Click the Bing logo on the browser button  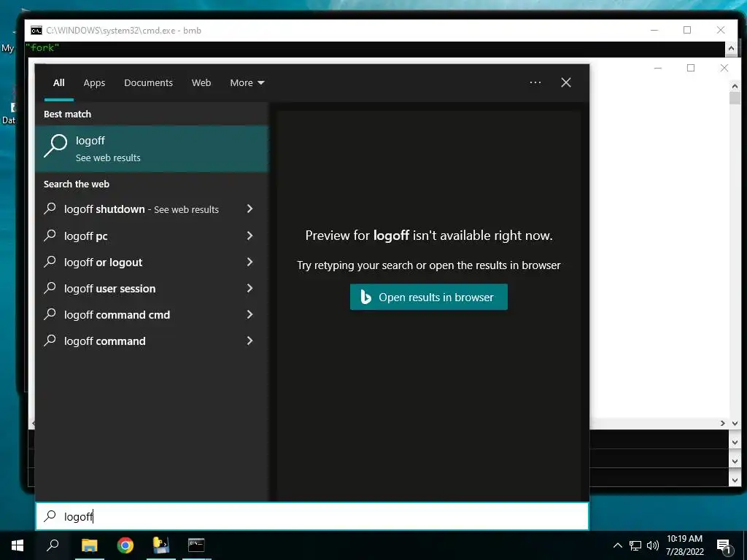(365, 297)
